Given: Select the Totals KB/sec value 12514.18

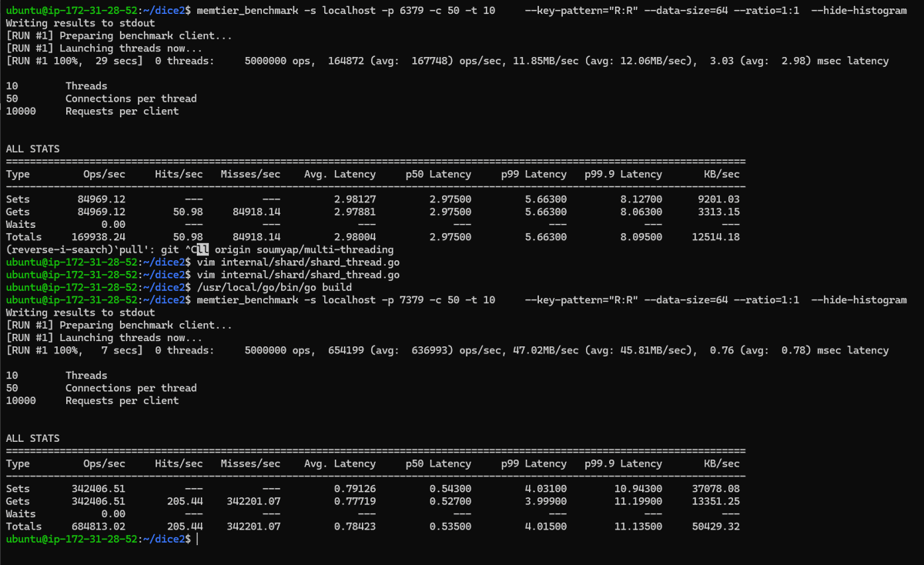Looking at the screenshot, I should point(716,237).
